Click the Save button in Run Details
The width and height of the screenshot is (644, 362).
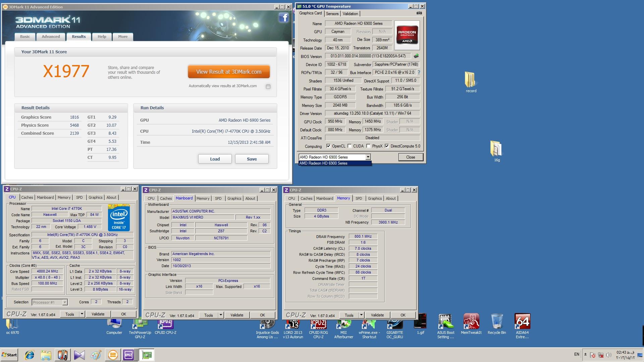point(252,159)
